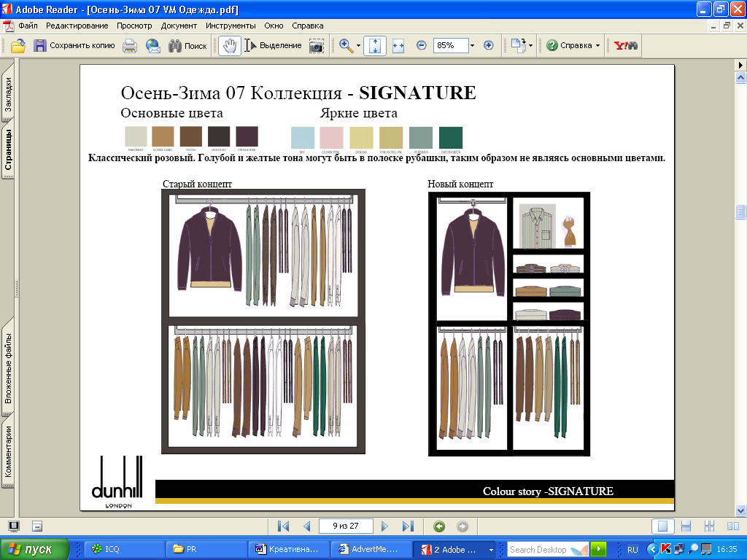Open the Инструменты menu

tap(231, 26)
